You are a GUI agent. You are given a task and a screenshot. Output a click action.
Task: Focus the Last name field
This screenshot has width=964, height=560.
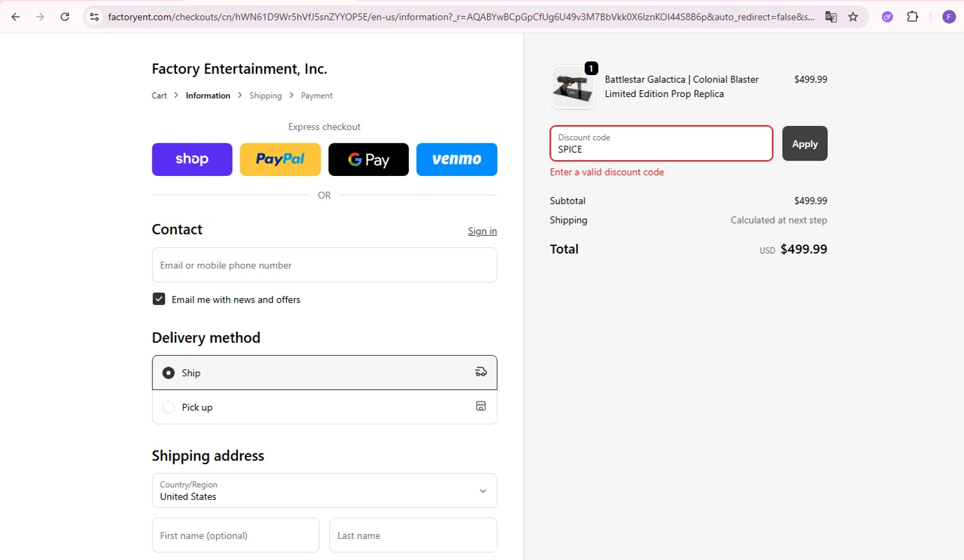pyautogui.click(x=413, y=536)
